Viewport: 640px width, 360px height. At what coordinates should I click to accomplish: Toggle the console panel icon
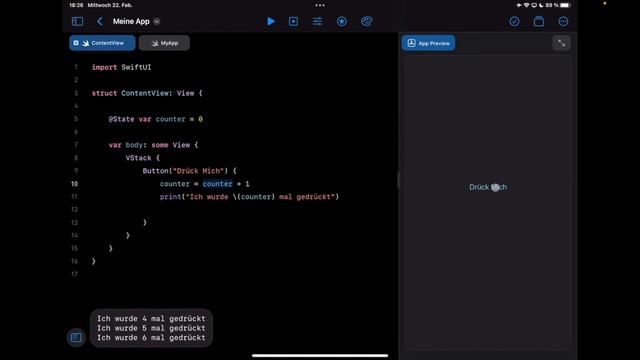point(76,338)
